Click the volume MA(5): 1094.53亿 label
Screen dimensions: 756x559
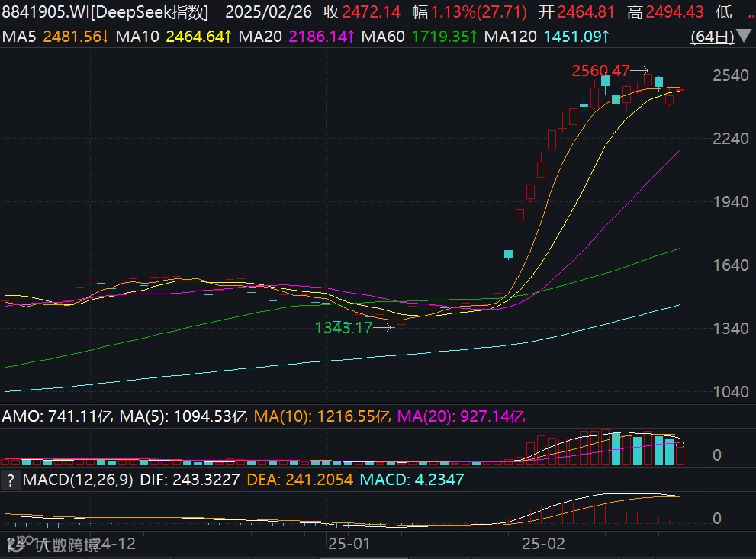[x=183, y=416]
